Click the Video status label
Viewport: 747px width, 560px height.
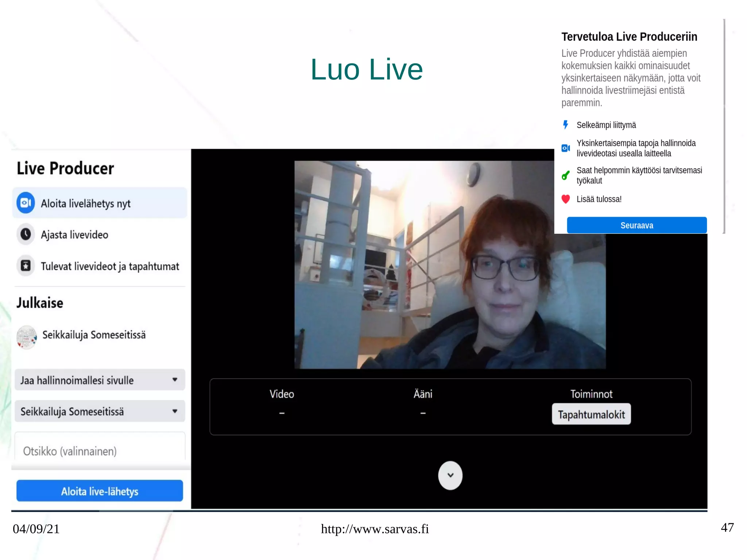tap(282, 394)
